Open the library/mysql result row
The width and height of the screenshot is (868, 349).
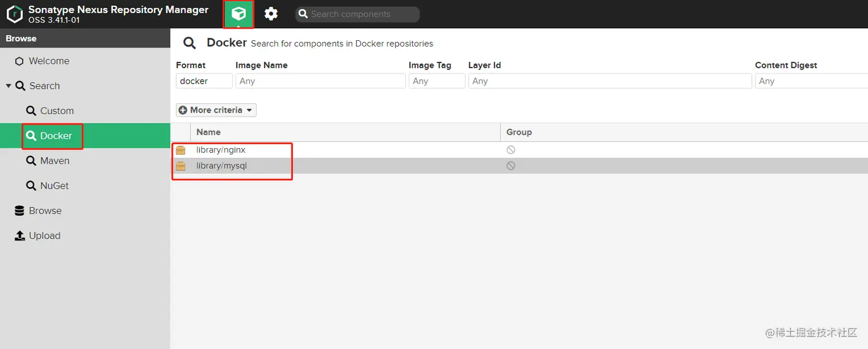pos(520,166)
